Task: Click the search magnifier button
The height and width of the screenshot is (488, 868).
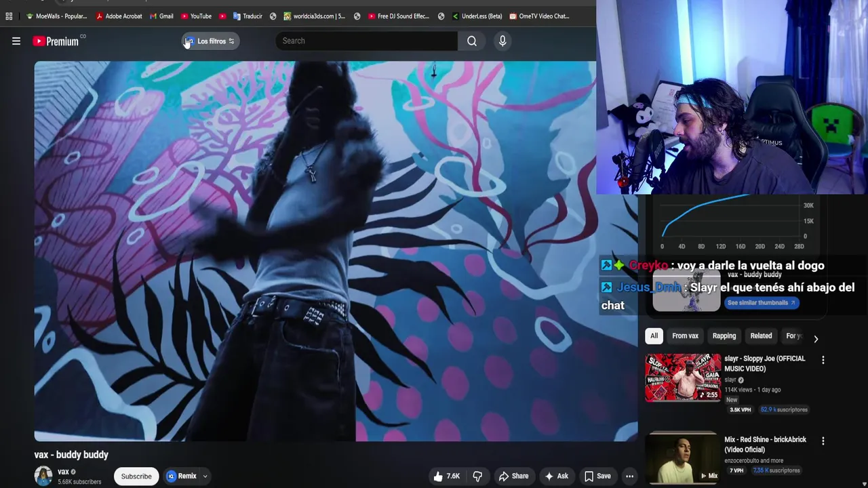Action: click(472, 41)
